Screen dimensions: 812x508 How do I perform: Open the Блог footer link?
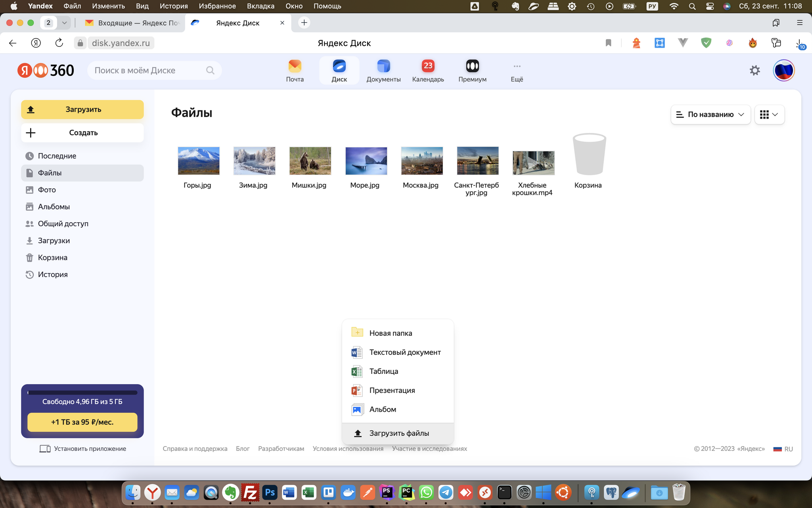[x=243, y=448]
